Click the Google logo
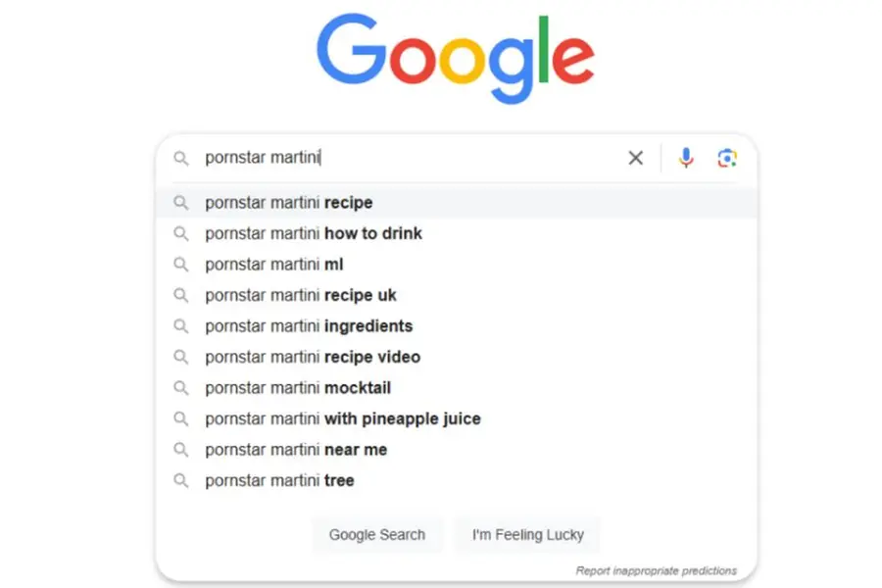 [456, 56]
